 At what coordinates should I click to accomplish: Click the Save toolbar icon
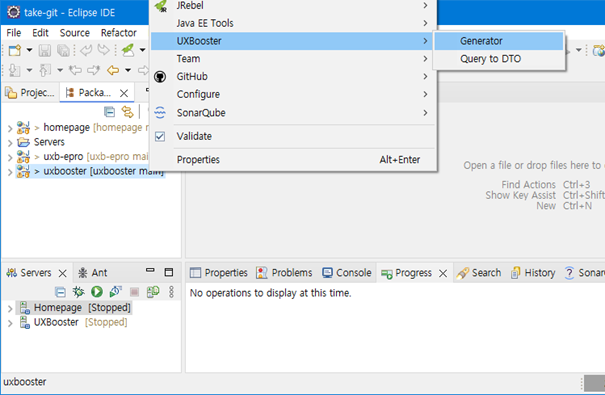click(45, 50)
